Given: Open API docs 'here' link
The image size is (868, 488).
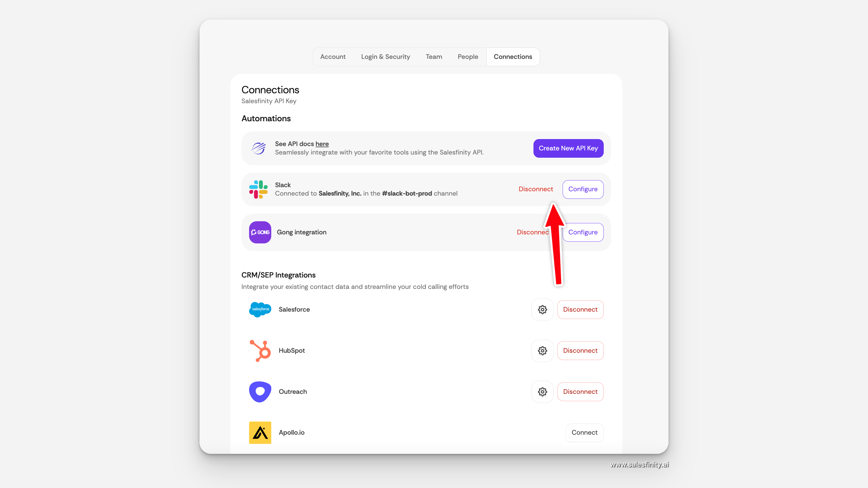Looking at the screenshot, I should point(322,144).
